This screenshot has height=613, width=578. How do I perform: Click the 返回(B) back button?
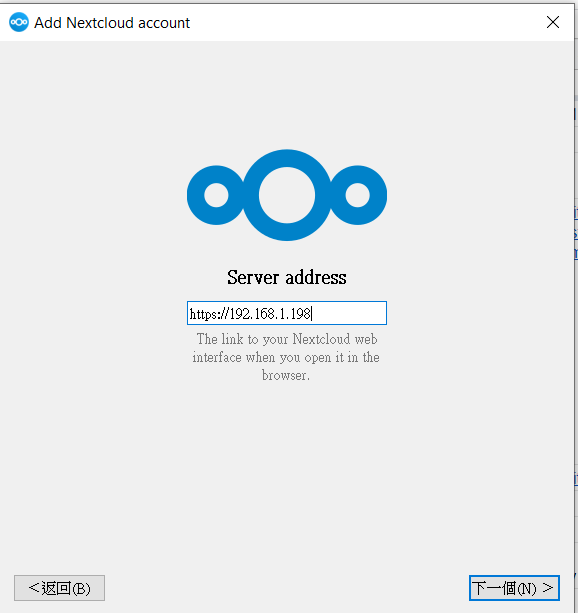(59, 588)
